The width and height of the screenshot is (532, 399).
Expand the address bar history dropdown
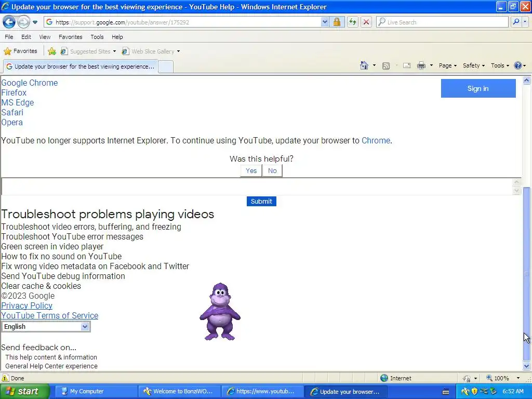[x=325, y=22]
